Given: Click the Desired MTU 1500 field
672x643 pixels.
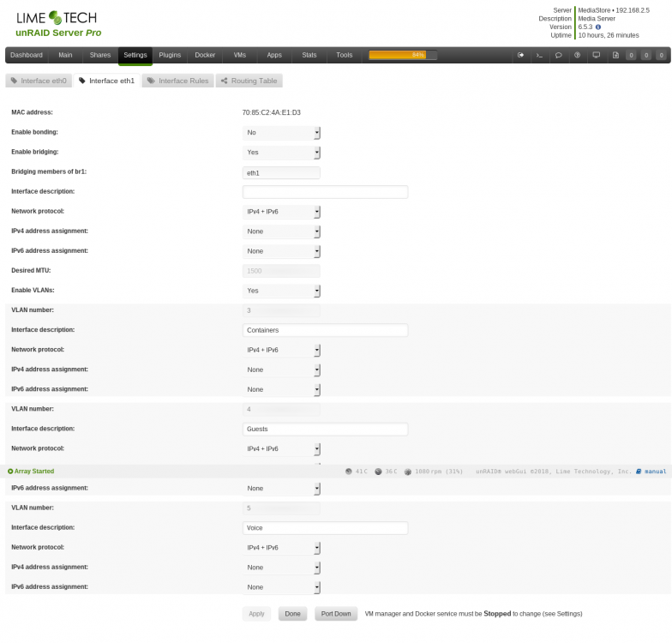Looking at the screenshot, I should pos(281,271).
